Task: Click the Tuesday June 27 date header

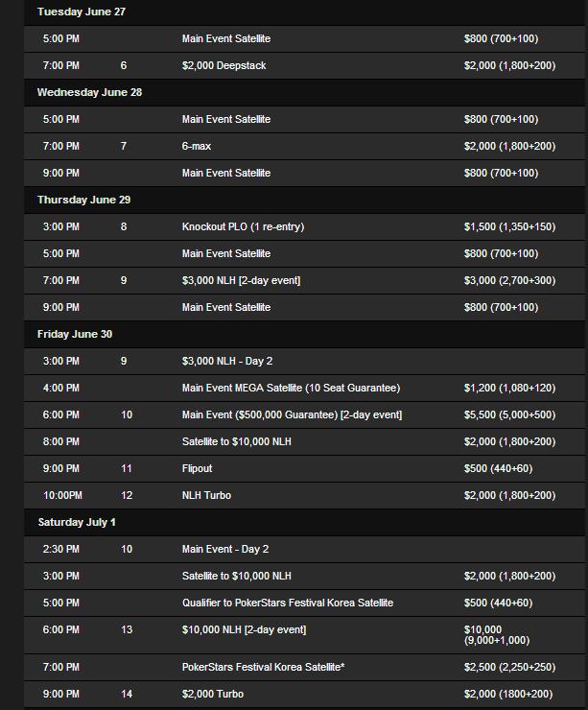Action: (82, 12)
